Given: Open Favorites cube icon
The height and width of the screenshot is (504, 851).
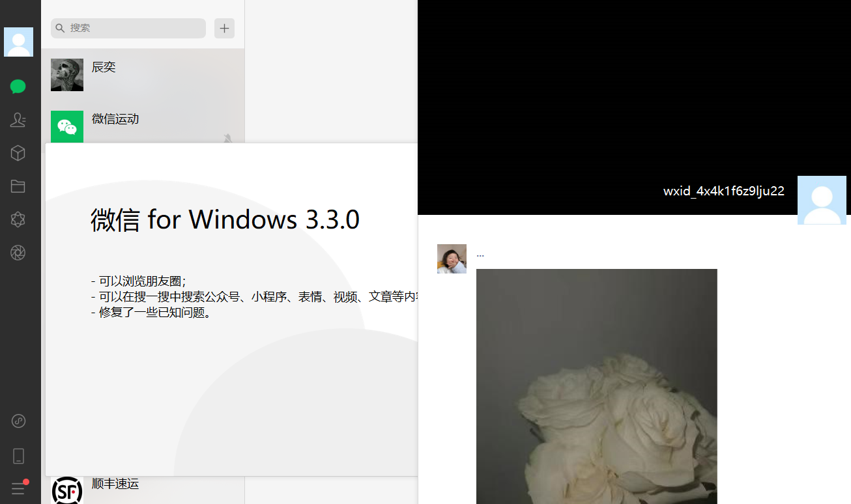Looking at the screenshot, I should click(x=18, y=153).
